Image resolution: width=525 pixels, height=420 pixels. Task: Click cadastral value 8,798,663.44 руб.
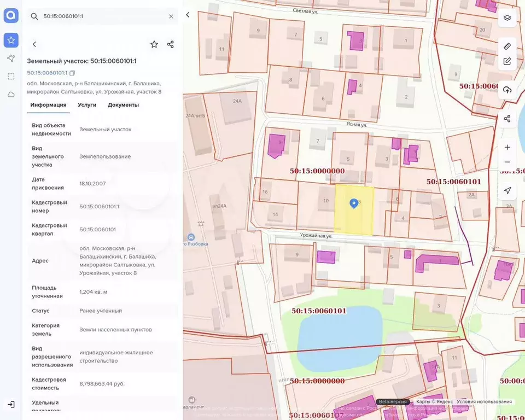coord(102,384)
